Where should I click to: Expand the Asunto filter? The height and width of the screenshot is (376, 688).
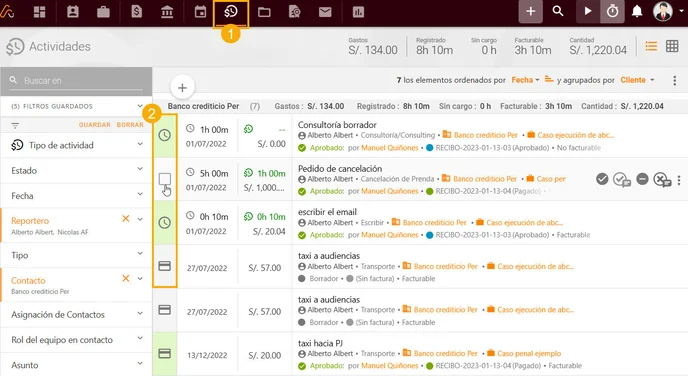(140, 363)
